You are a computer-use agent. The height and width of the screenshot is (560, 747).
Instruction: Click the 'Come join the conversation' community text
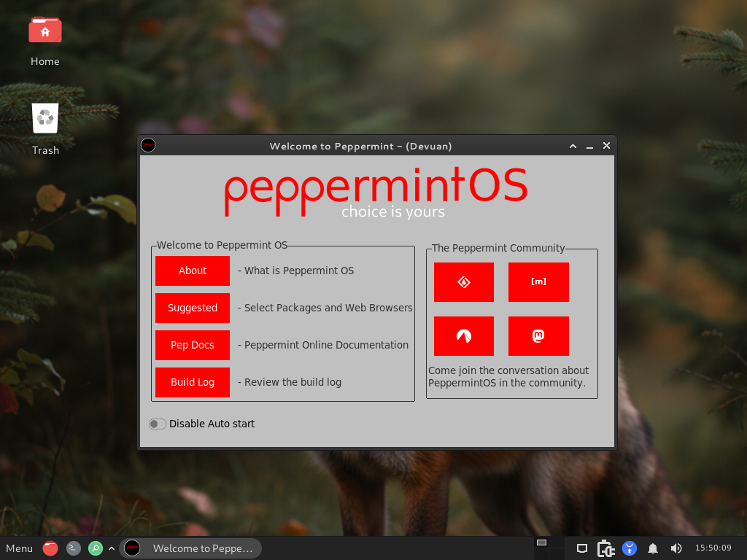pyautogui.click(x=508, y=377)
